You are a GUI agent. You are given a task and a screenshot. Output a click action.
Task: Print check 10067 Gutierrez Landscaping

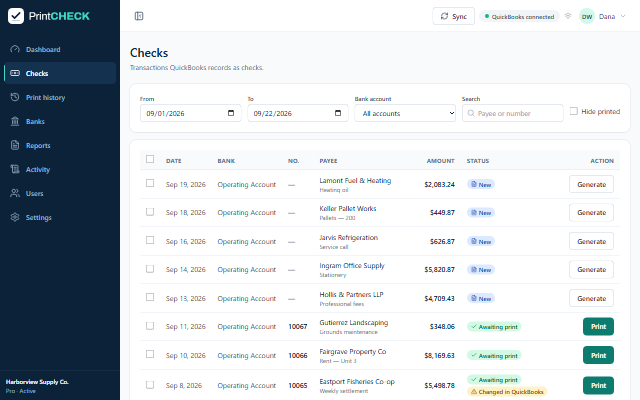pos(598,327)
